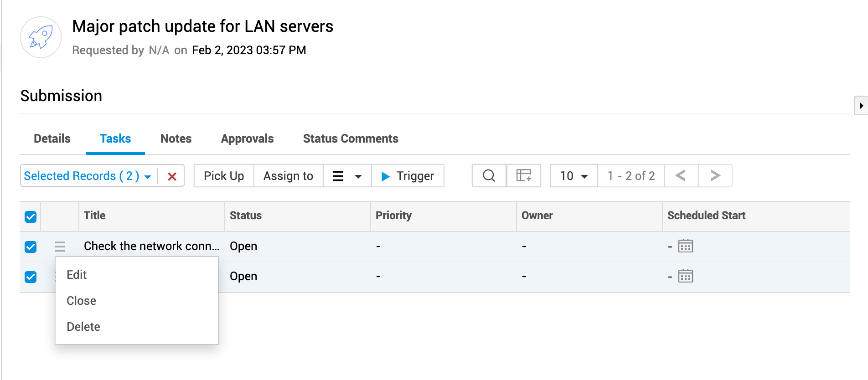Select the Tasks tab

pos(115,139)
